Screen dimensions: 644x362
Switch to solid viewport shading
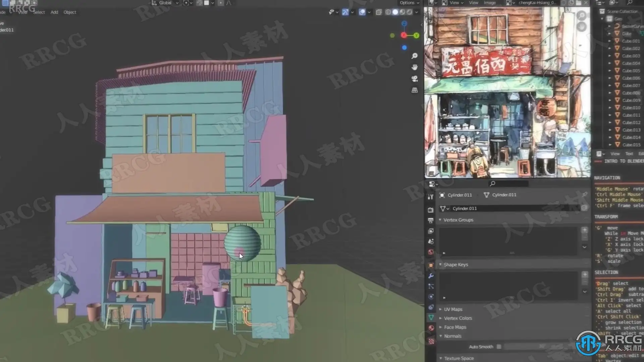pyautogui.click(x=395, y=12)
